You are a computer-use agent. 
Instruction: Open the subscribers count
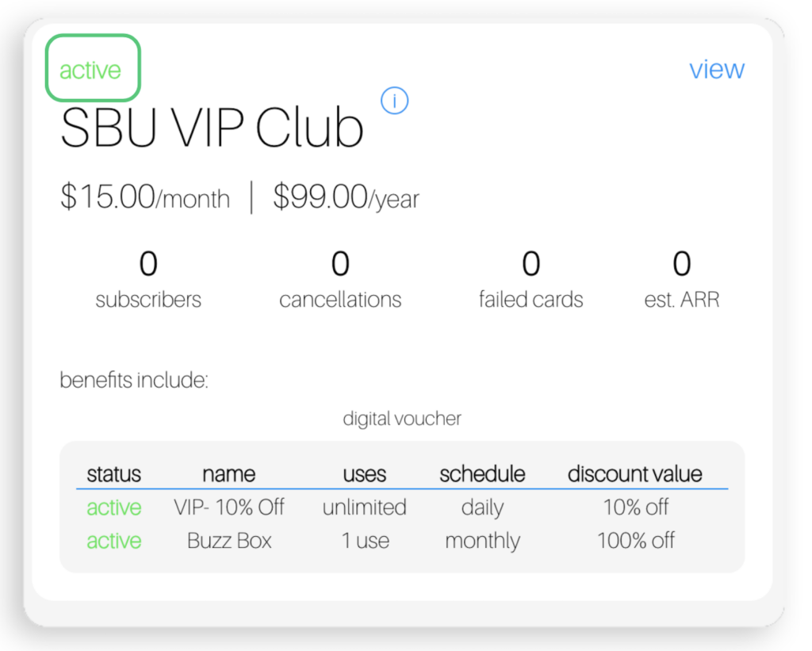pyautogui.click(x=148, y=280)
